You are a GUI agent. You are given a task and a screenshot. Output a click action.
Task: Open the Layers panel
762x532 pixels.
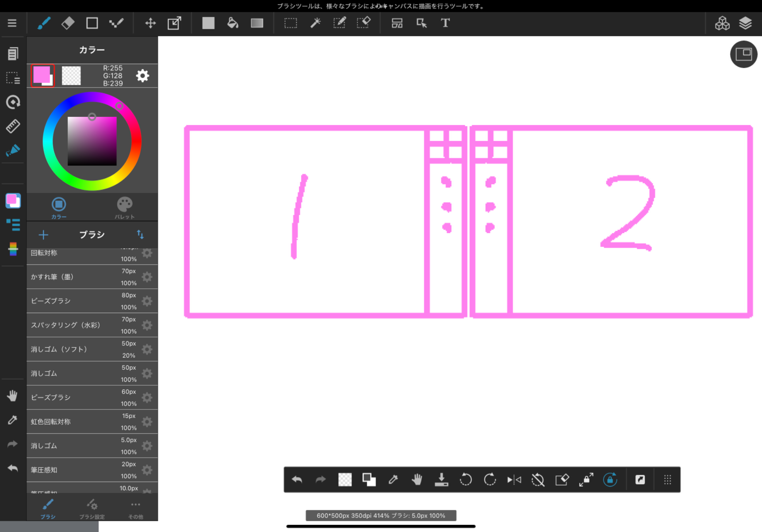(745, 23)
